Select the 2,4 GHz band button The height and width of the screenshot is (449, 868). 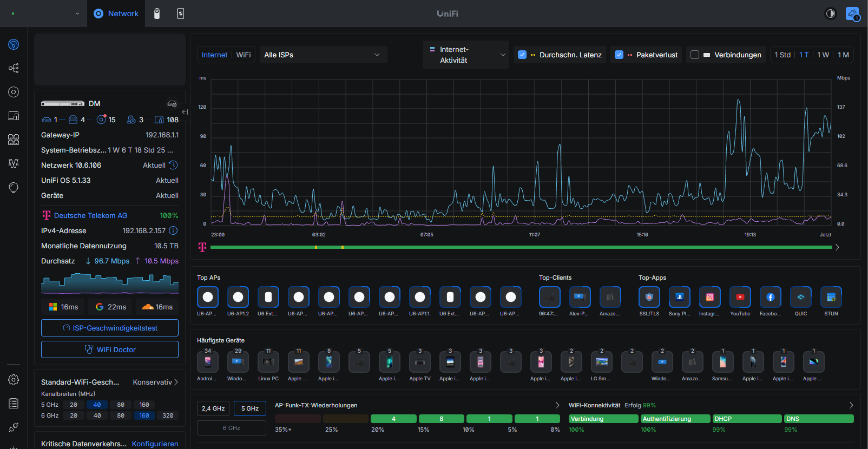coord(213,408)
